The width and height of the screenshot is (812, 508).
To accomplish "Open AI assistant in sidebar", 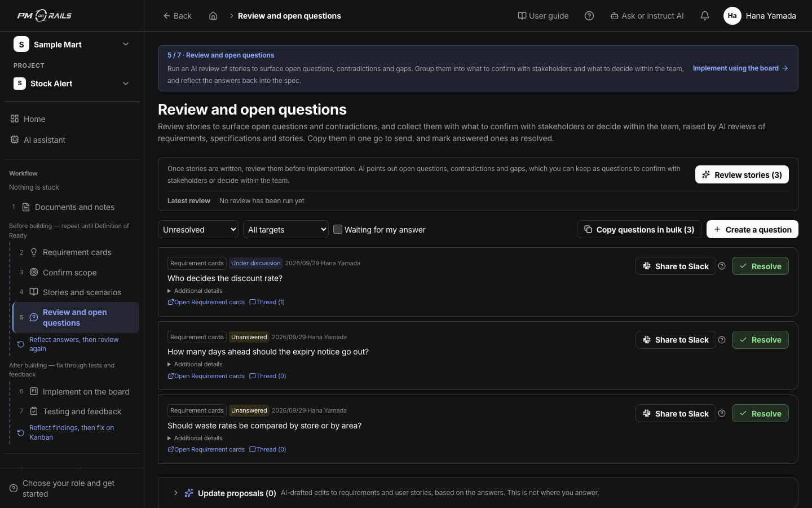I will coord(72,140).
